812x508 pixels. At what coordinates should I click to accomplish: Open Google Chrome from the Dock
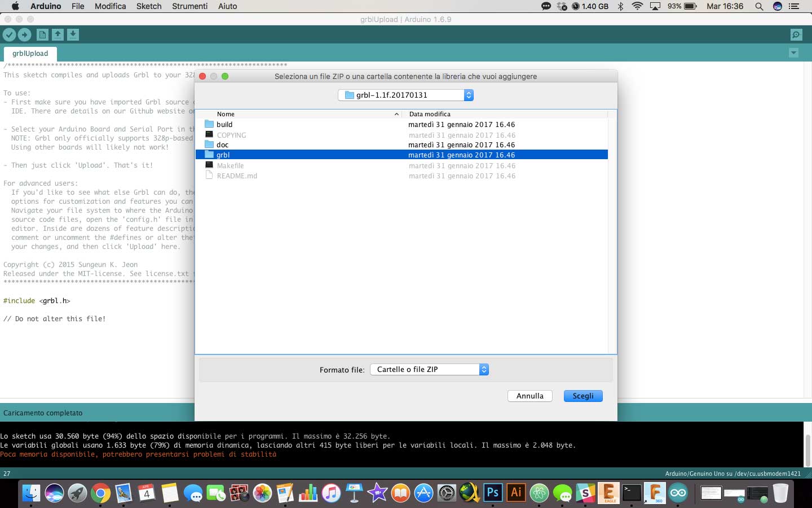tap(100, 493)
